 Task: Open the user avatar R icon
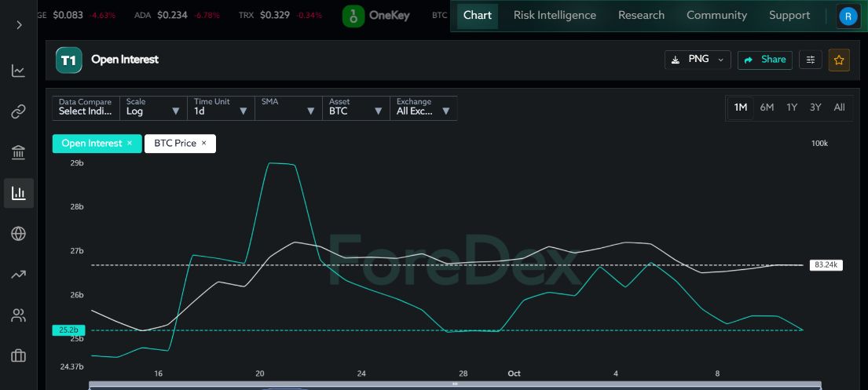point(848,16)
